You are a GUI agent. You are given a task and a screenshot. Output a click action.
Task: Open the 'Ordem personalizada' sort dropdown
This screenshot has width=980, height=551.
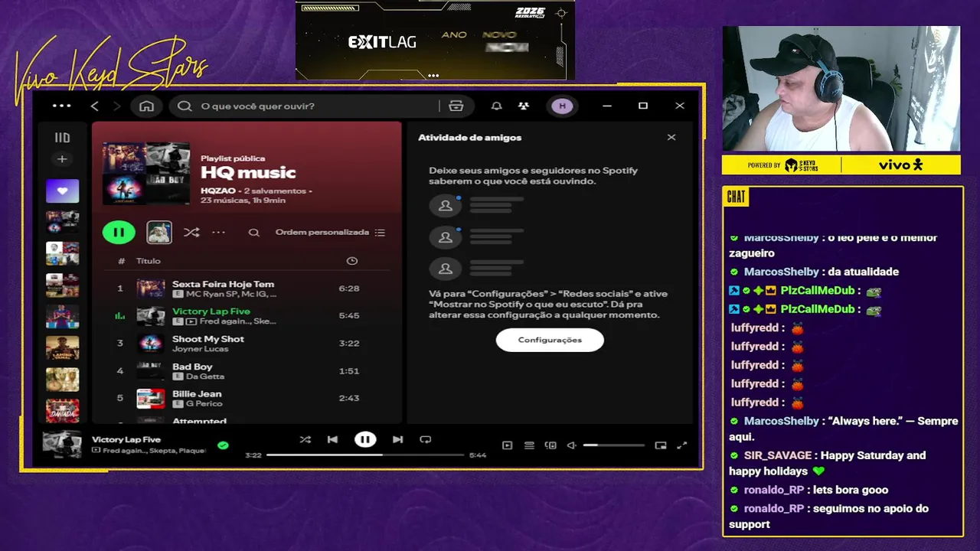click(330, 232)
